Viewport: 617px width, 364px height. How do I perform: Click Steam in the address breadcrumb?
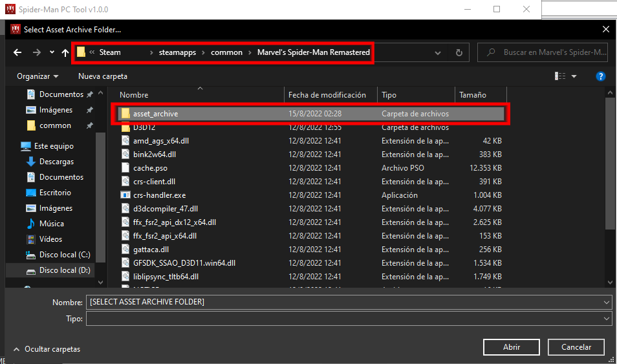point(110,52)
